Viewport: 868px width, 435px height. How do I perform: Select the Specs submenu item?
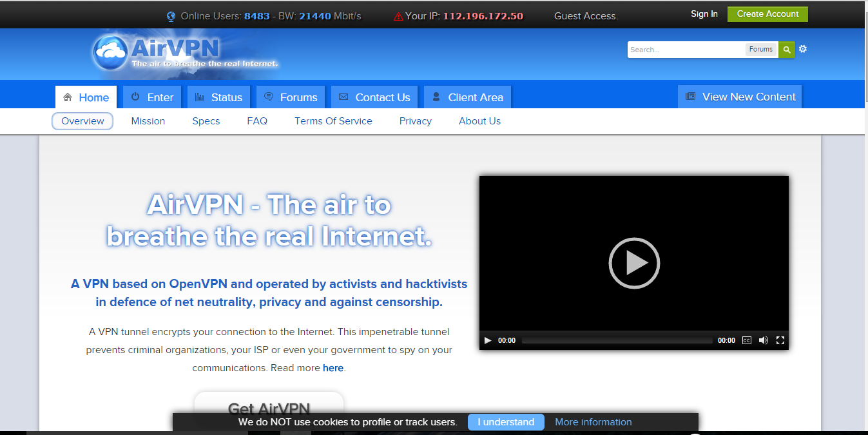(206, 121)
